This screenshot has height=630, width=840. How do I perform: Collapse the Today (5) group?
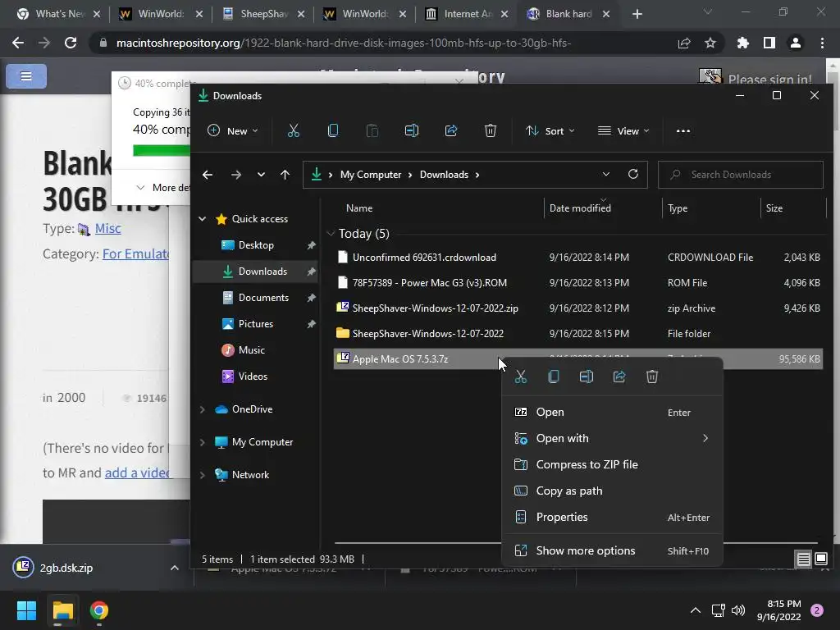click(331, 234)
